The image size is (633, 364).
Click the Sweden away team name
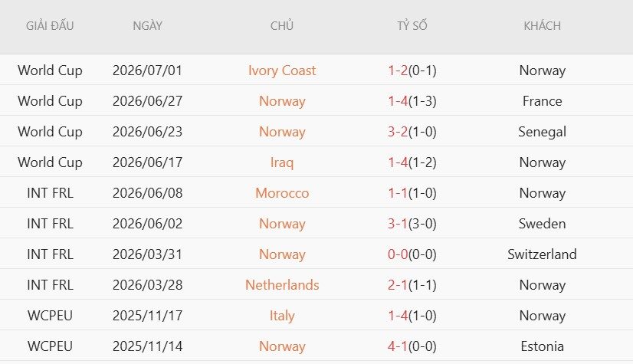[542, 224]
